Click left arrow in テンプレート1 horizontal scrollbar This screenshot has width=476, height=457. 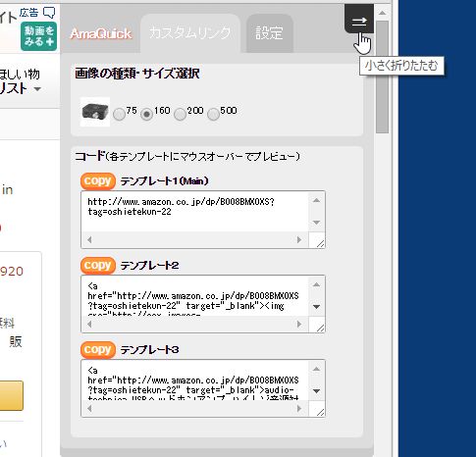[x=89, y=240]
